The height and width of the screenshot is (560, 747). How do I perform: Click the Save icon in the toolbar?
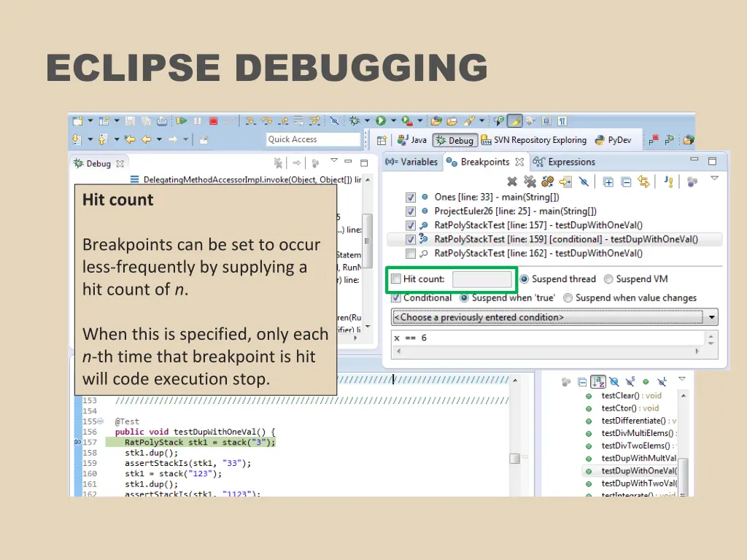(x=129, y=120)
